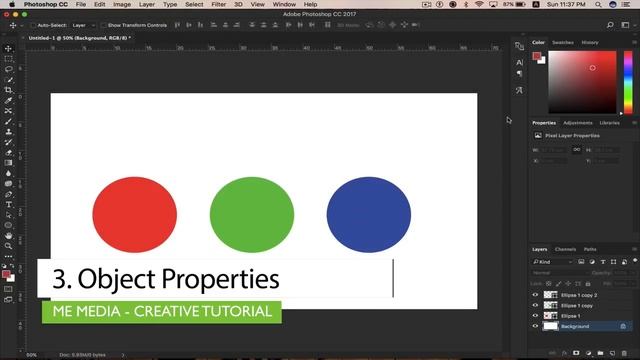Select the Eyedropper tool
Viewport: 640px width, 360px height.
[8, 100]
